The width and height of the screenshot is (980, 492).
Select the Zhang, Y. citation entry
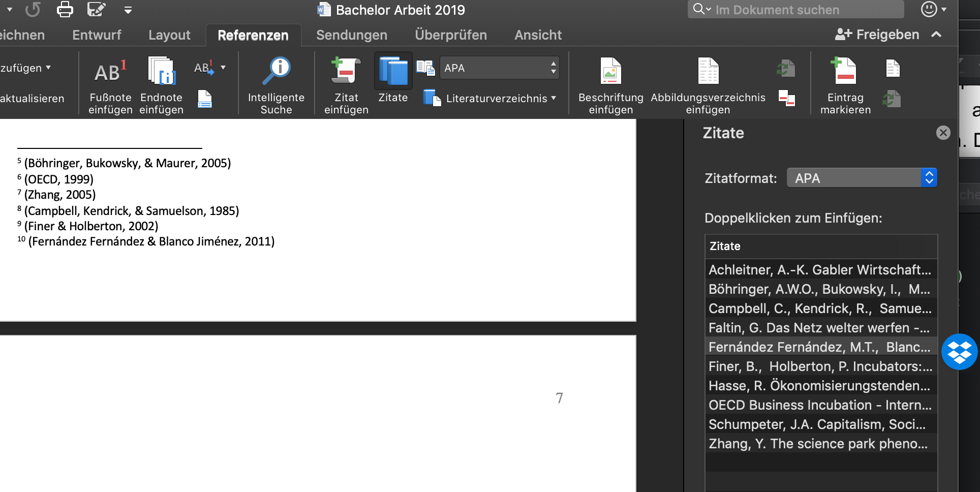point(821,443)
